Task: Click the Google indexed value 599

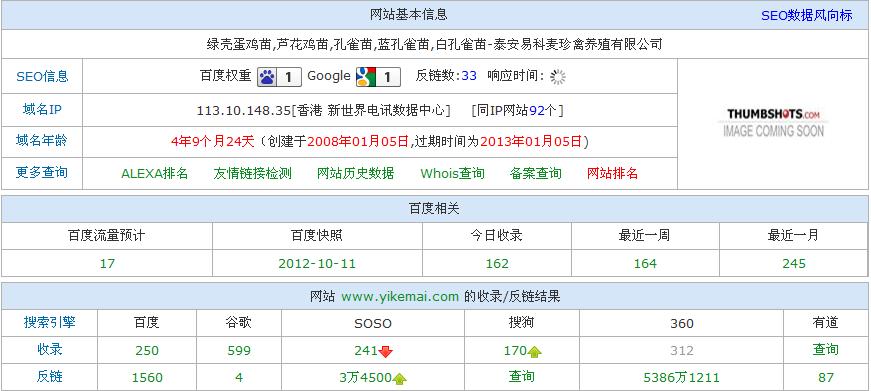Action: click(x=239, y=351)
